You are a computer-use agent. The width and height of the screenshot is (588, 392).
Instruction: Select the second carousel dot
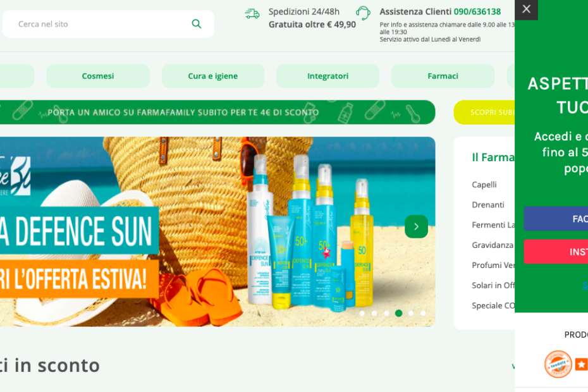[374, 313]
